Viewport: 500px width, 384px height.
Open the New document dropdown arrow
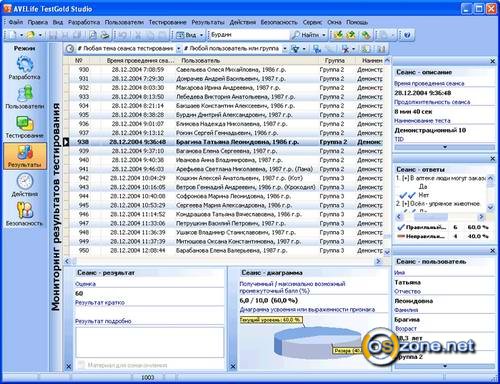21,35
